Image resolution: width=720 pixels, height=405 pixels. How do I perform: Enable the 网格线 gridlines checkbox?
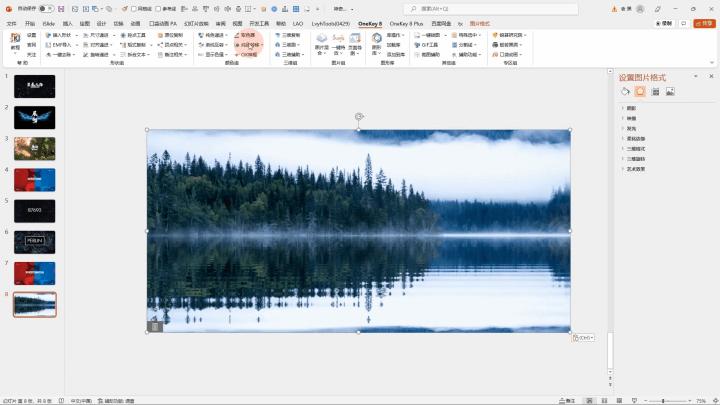point(134,9)
